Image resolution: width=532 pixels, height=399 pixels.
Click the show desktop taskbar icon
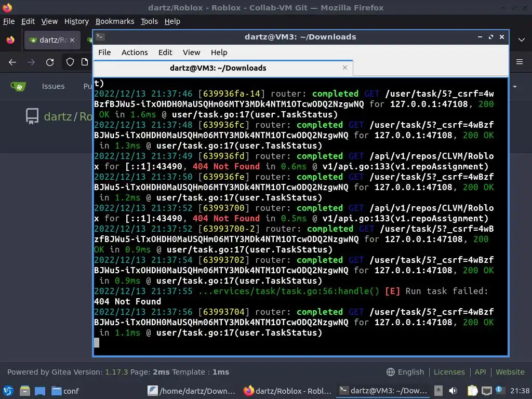pyautogui.click(x=39, y=391)
